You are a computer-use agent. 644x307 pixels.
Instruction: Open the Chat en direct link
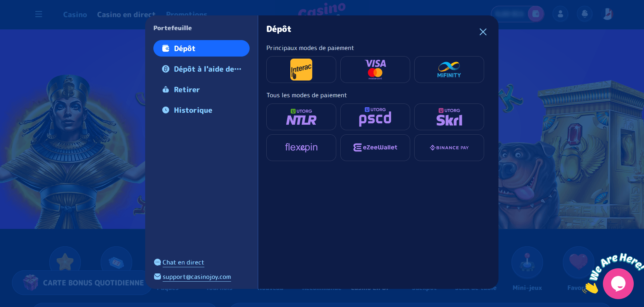pos(183,262)
